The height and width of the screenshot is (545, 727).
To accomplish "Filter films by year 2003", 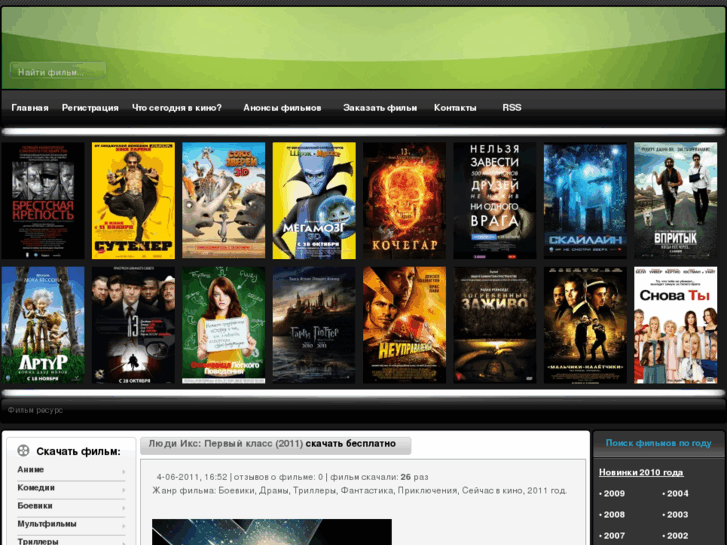I will pyautogui.click(x=677, y=514).
